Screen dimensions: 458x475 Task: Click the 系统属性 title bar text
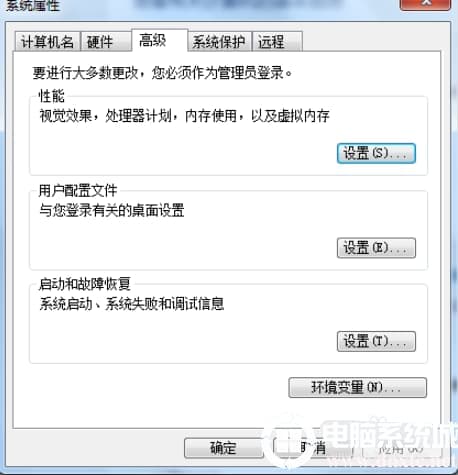[33, 6]
